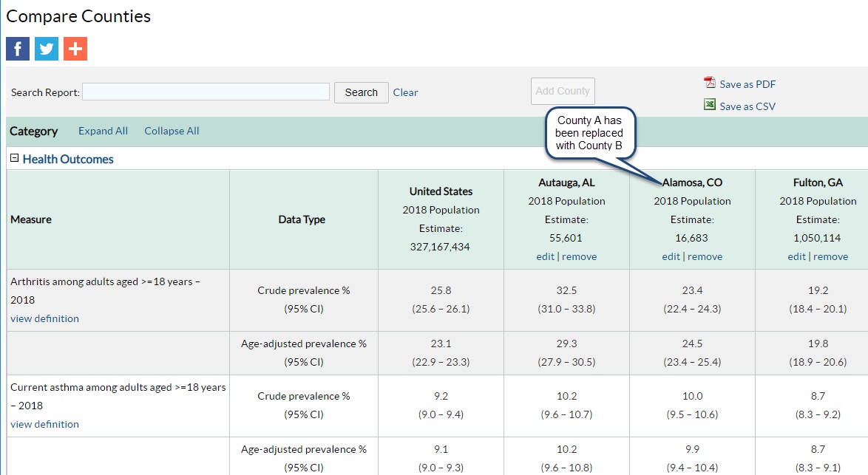Remove Fulton, GA from comparison
868x475 pixels.
coord(830,256)
